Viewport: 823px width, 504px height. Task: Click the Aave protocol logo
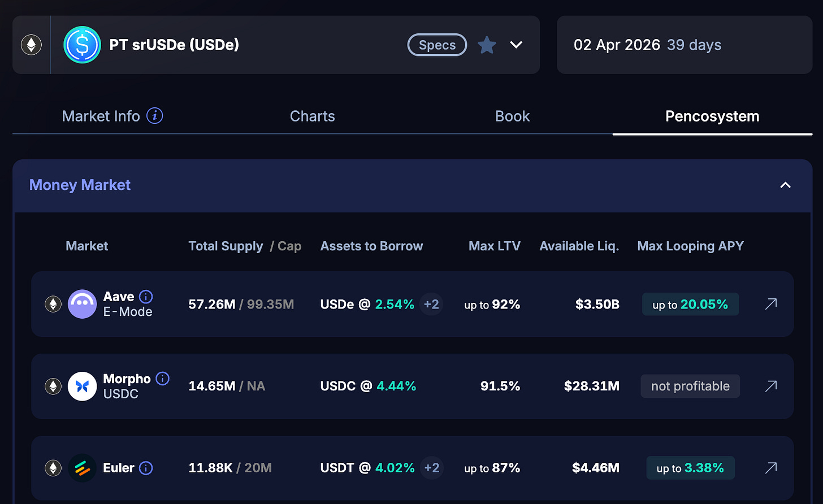coord(83,304)
